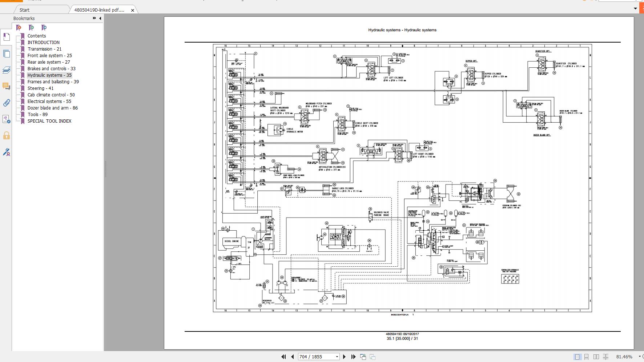644x362 pixels.
Task: Set bookmark destination using the blue-arrow bookmark icon
Action: pos(44,28)
